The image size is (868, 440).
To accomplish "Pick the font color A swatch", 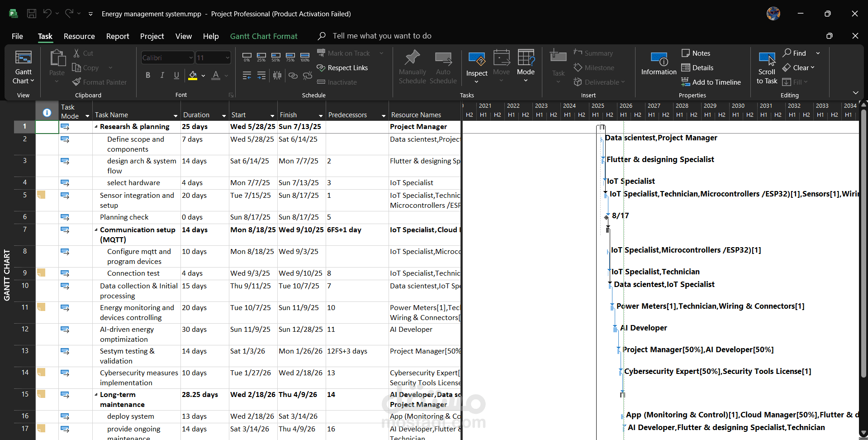I will pos(216,75).
